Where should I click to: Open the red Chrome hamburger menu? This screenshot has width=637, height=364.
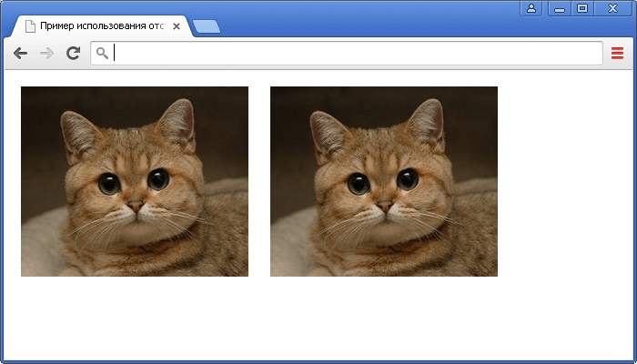617,54
